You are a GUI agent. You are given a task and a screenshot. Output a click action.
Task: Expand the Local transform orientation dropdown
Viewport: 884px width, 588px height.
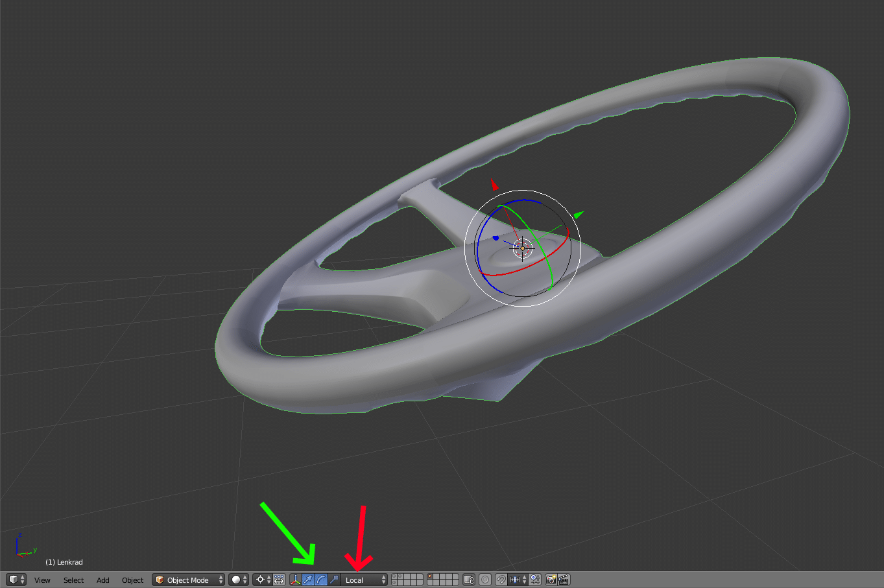click(x=365, y=580)
